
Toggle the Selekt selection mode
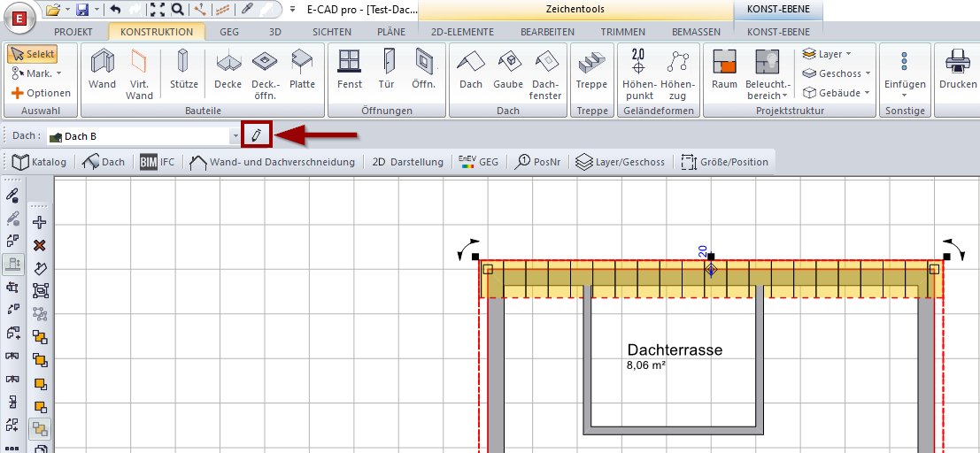tap(33, 54)
